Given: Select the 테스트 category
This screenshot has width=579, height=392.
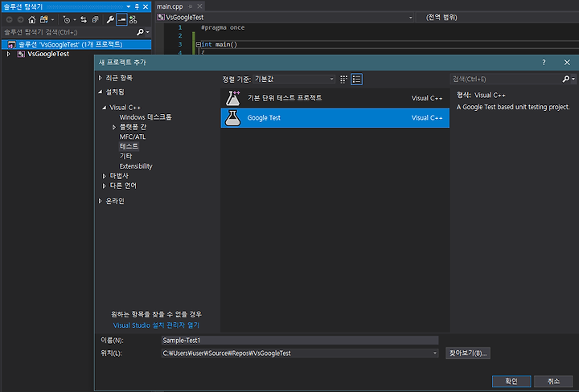Looking at the screenshot, I should 129,146.
